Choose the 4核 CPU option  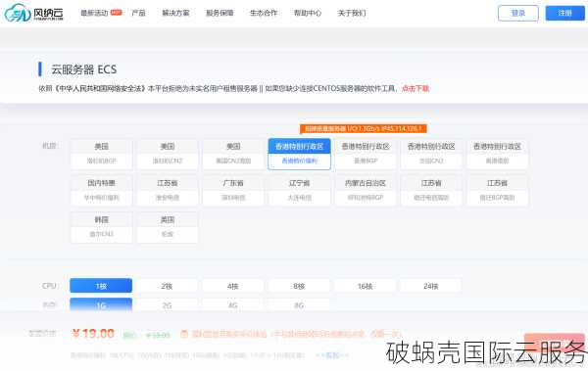click(x=233, y=286)
